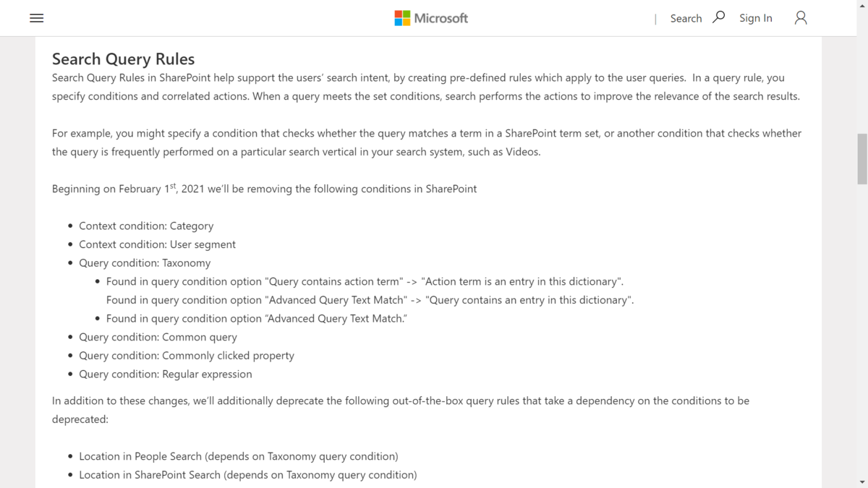Open the user account avatar icon
Viewport: 868px width, 488px height.
tap(801, 18)
